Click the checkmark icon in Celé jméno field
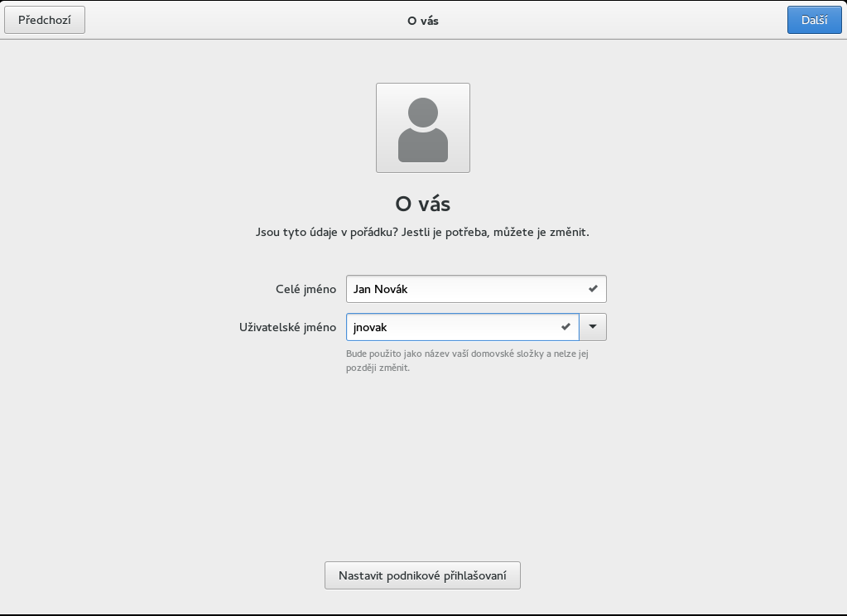 [593, 289]
